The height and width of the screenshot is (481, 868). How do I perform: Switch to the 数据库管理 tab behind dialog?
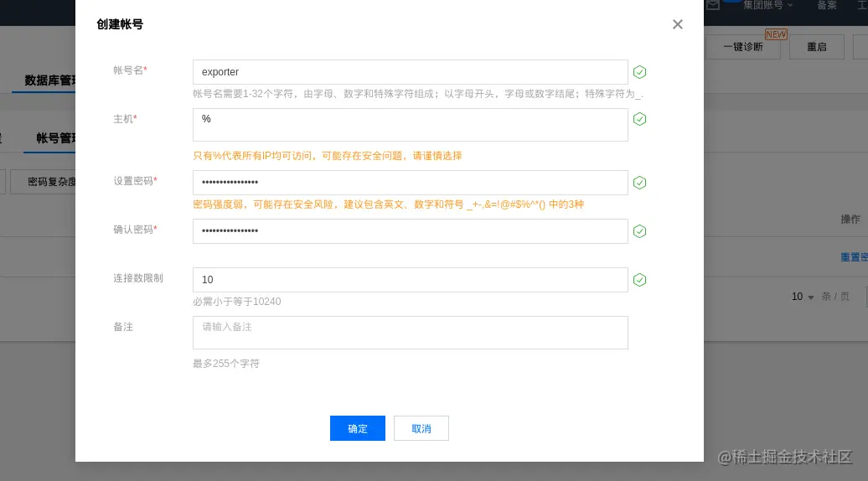coord(49,80)
